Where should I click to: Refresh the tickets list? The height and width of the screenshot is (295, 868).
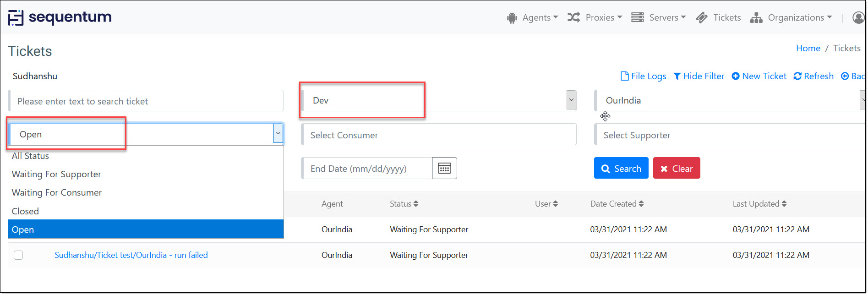pos(813,76)
